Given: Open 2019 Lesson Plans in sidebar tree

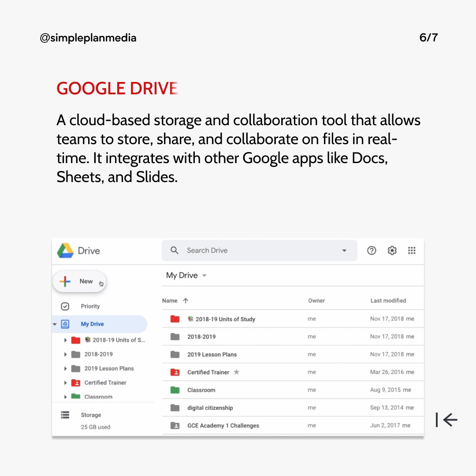Looking at the screenshot, I should [x=109, y=368].
